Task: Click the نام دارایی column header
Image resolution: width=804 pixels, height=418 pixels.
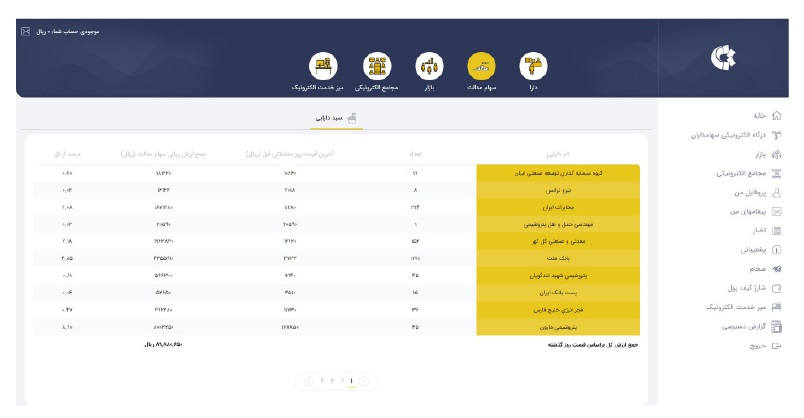Action: 558,154
